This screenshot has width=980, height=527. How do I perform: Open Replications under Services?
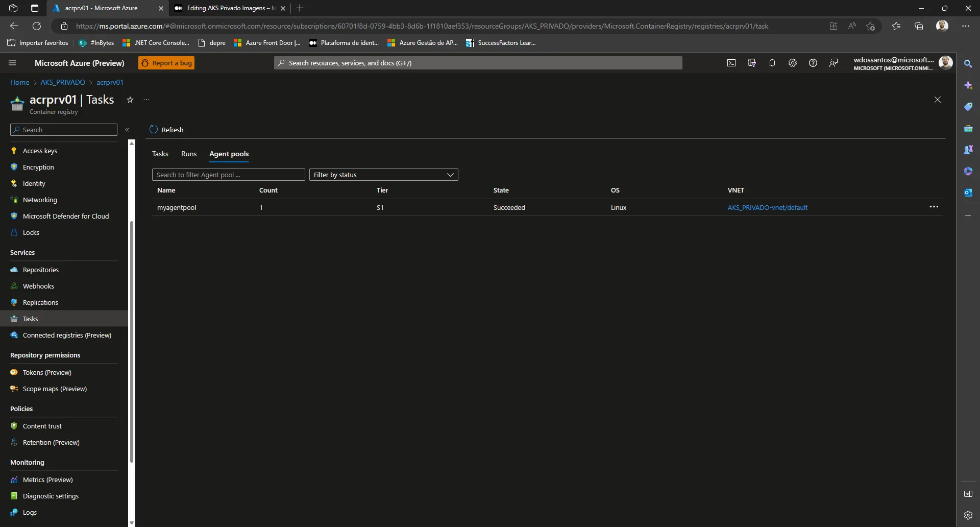[40, 302]
